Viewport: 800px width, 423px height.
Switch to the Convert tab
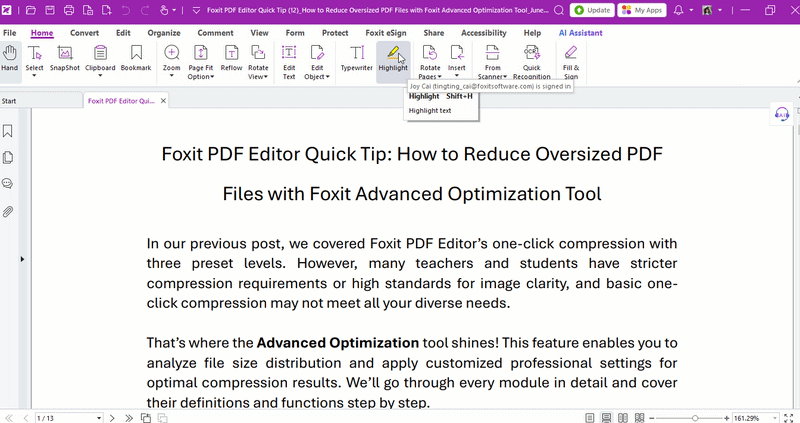pos(84,33)
